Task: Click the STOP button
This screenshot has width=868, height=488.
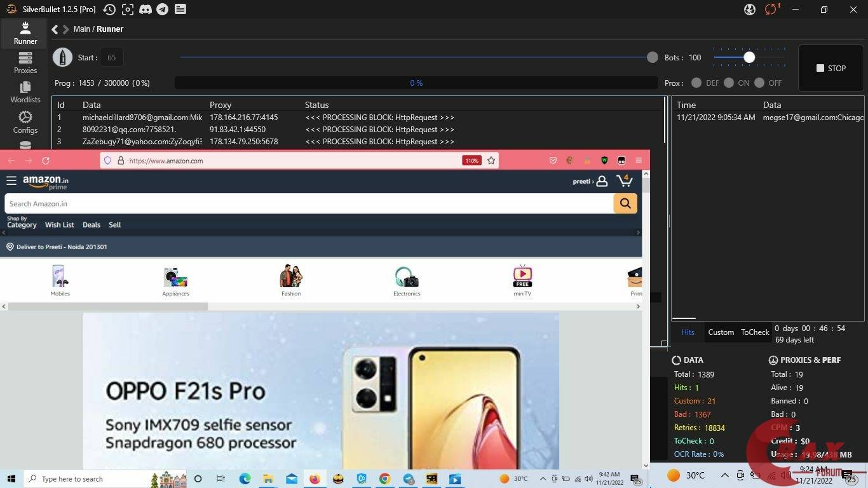Action: pyautogui.click(x=831, y=68)
